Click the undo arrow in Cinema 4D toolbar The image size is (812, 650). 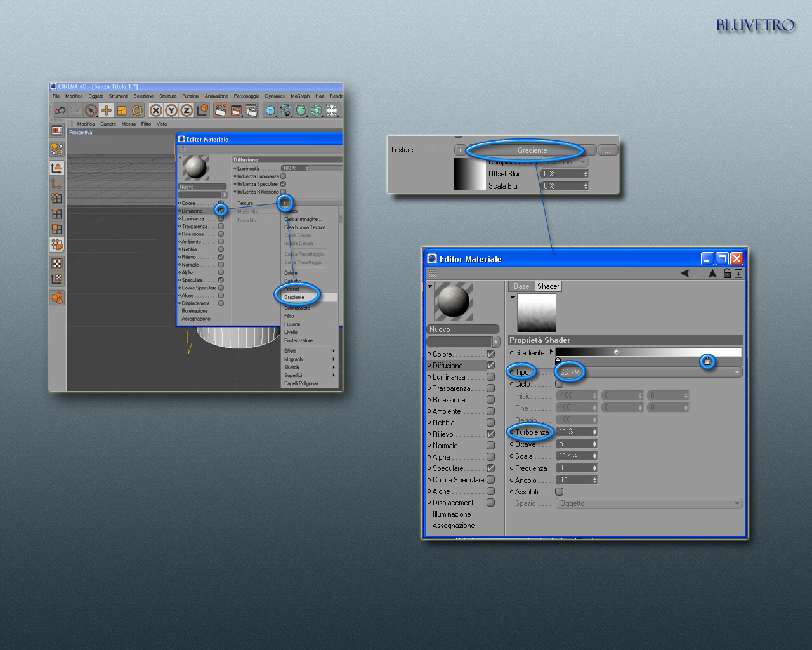click(x=60, y=110)
